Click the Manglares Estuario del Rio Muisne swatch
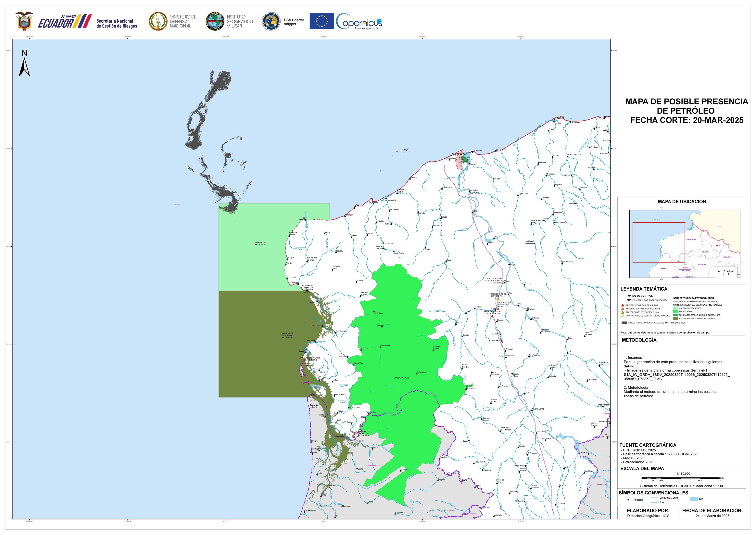Screen dimensions: 756x535 pos(676,319)
